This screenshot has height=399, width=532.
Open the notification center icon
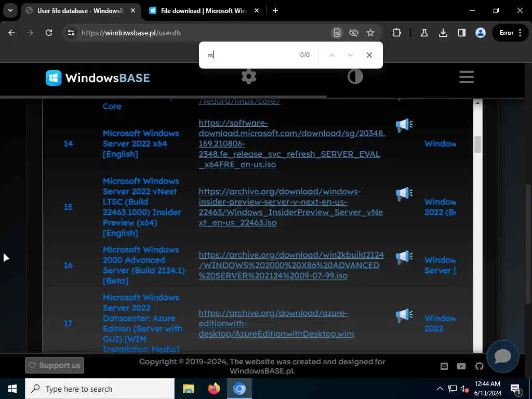tap(515, 389)
